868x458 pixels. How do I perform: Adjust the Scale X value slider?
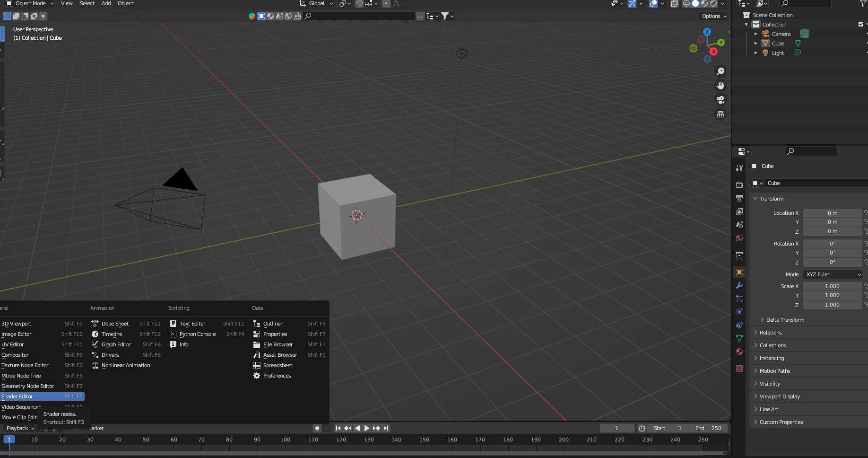[833, 286]
